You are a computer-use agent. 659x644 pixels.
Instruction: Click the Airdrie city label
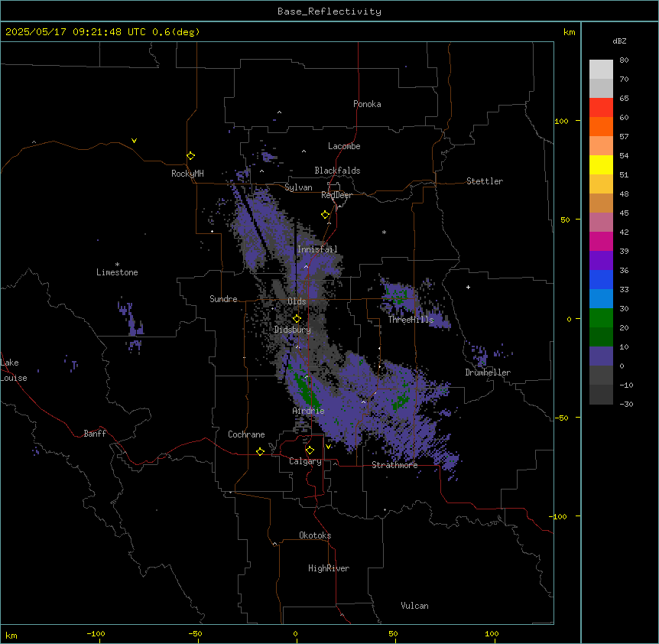click(x=309, y=411)
